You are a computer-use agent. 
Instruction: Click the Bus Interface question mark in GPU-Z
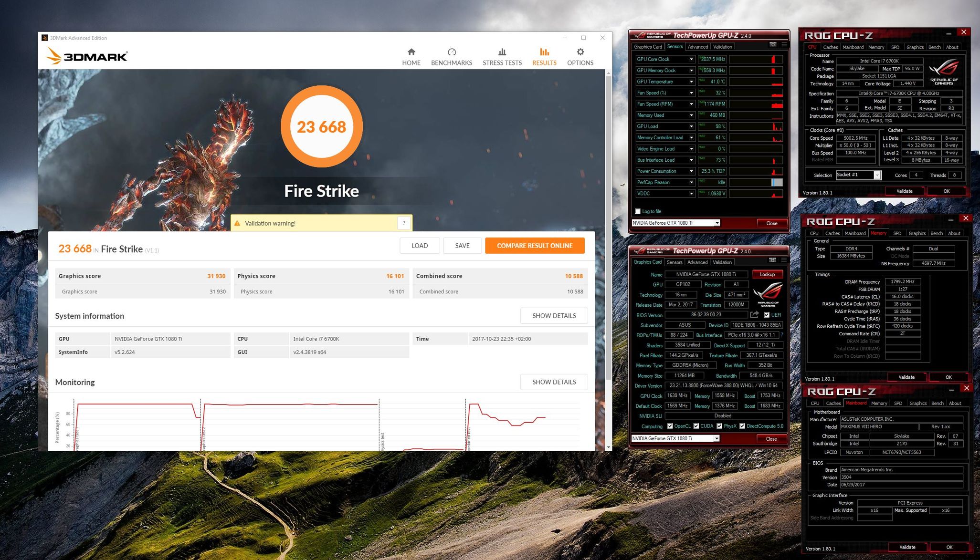click(x=782, y=335)
